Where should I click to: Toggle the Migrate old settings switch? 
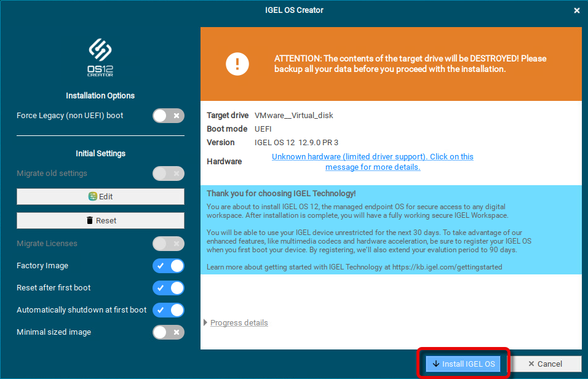tap(169, 174)
